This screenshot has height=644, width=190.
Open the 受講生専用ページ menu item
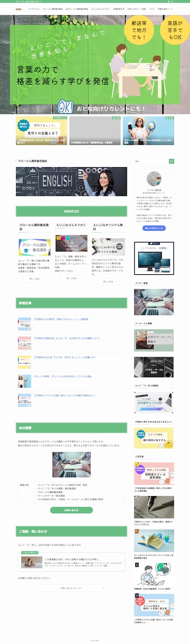[166, 9]
